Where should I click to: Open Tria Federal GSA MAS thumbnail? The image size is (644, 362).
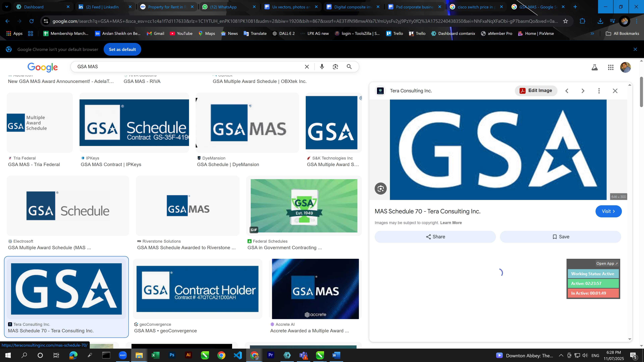click(x=40, y=123)
